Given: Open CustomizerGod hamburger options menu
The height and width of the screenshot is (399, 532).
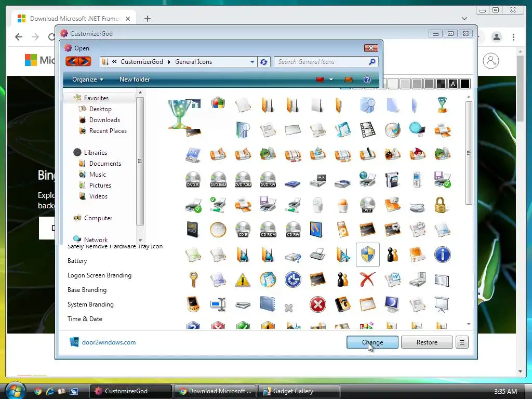Looking at the screenshot, I should [462, 342].
